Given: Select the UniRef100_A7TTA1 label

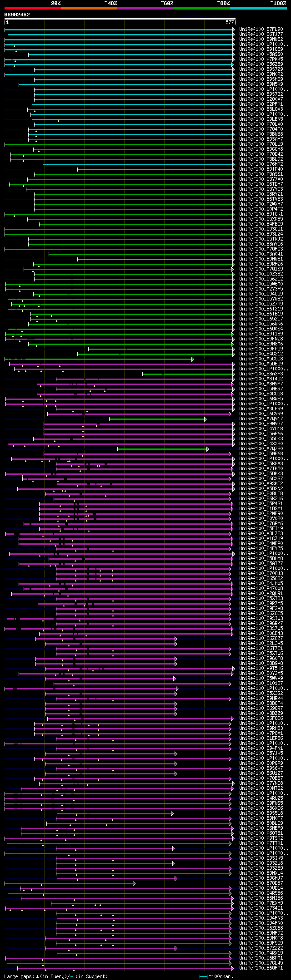Looking at the screenshot, I should click(x=261, y=843).
